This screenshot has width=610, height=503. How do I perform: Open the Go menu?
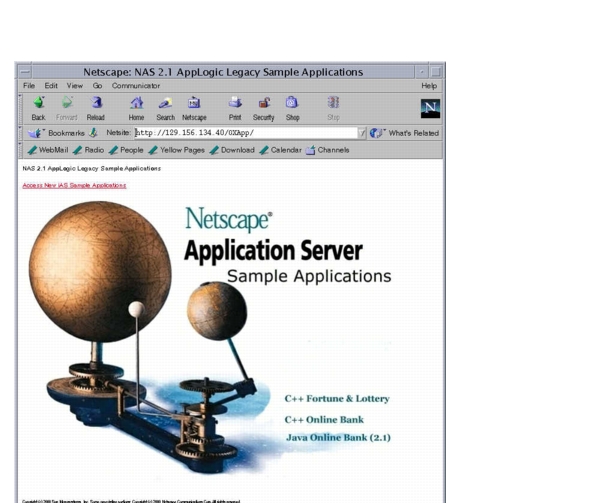tap(97, 86)
